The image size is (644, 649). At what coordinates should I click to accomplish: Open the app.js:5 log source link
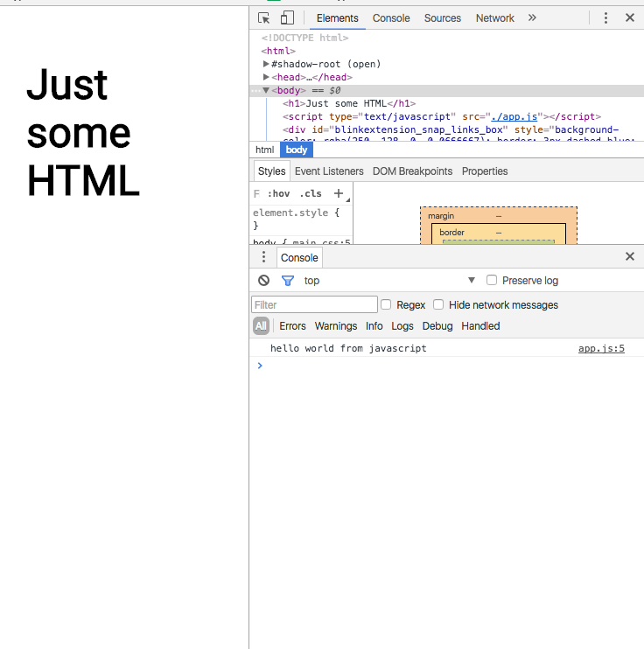(x=601, y=348)
